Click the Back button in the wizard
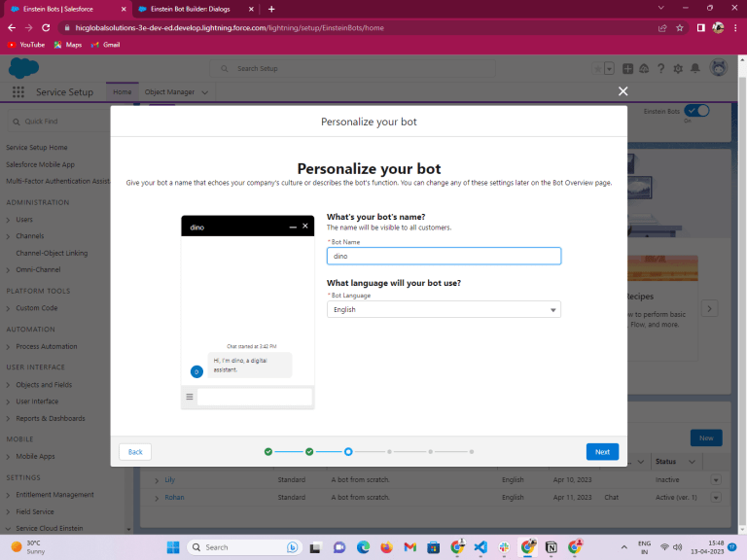This screenshot has height=560, width=747. [135, 452]
